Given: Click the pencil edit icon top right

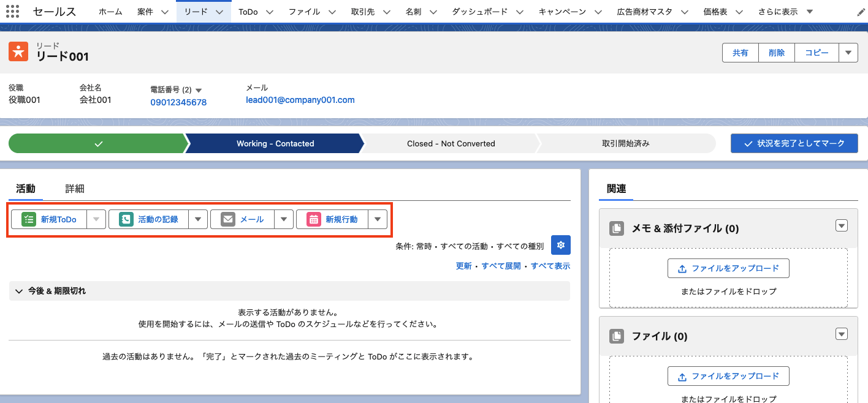Looking at the screenshot, I should (x=861, y=10).
